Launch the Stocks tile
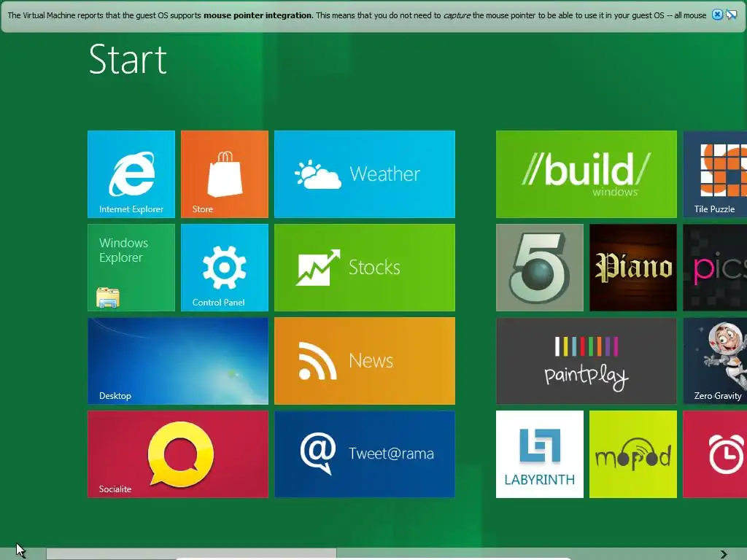 (x=365, y=268)
